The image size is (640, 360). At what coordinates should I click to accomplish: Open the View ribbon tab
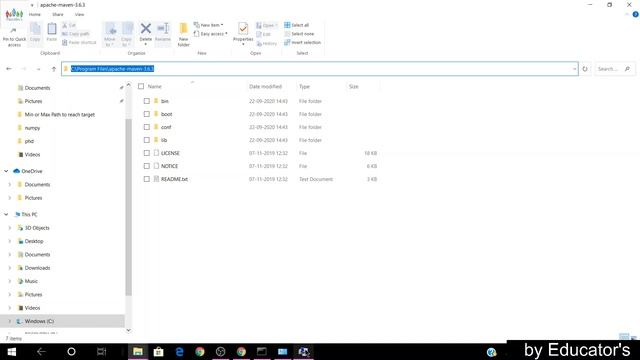click(79, 15)
